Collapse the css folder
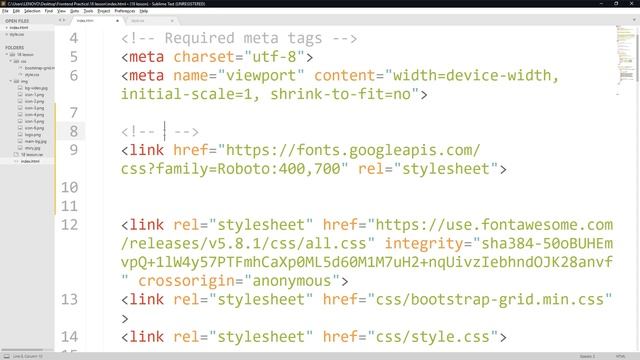 (11, 61)
